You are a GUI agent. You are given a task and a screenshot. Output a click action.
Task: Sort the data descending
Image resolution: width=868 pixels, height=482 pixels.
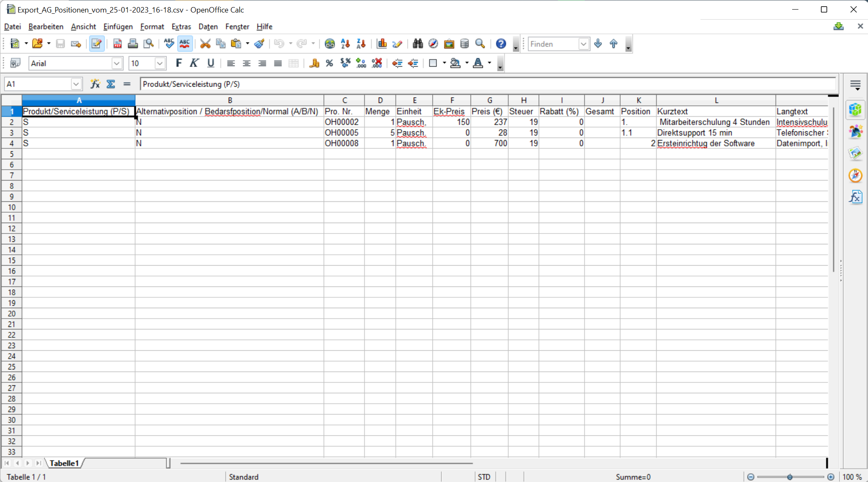tap(361, 44)
